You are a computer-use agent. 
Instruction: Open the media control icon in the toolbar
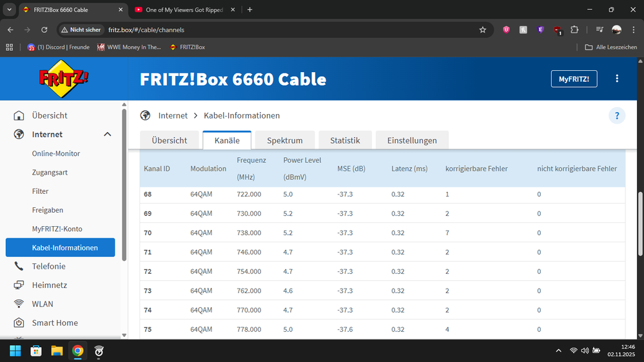[x=600, y=30]
